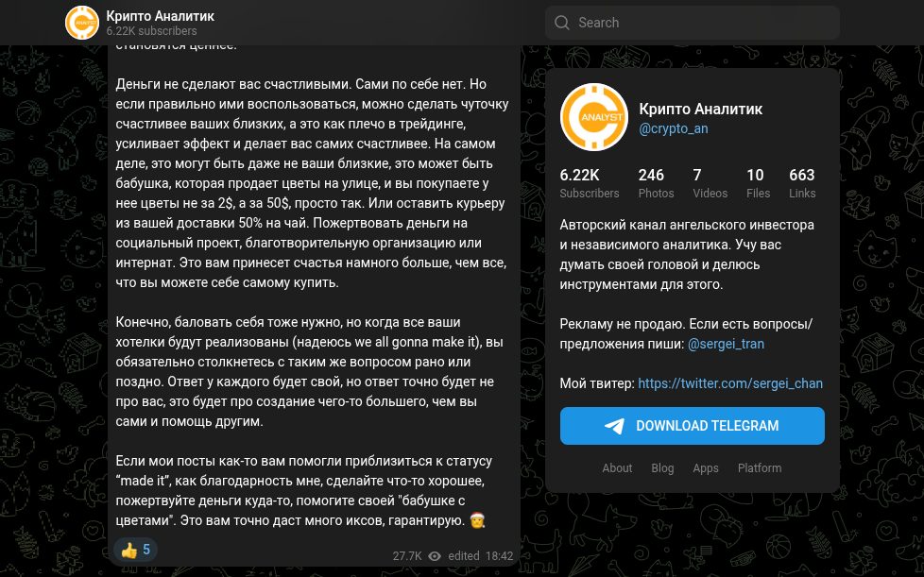
Task: Open the Platform footer link
Action: pos(760,467)
